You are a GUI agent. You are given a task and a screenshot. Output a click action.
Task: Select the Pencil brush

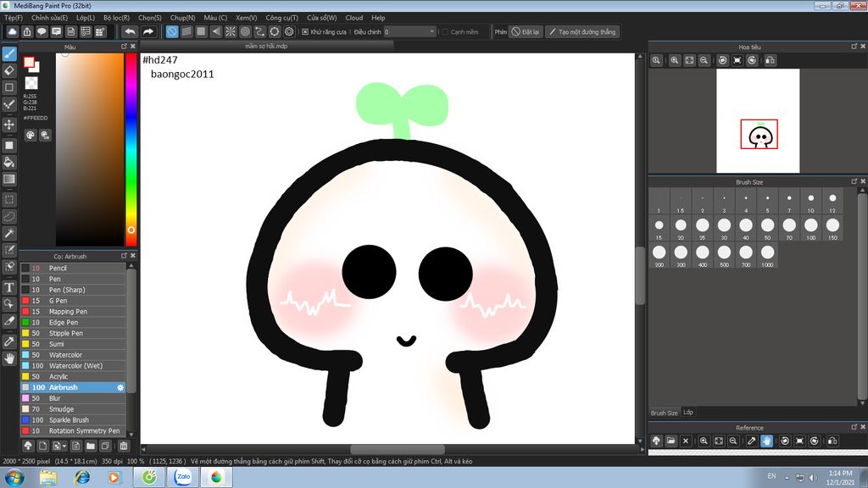pyautogui.click(x=73, y=268)
